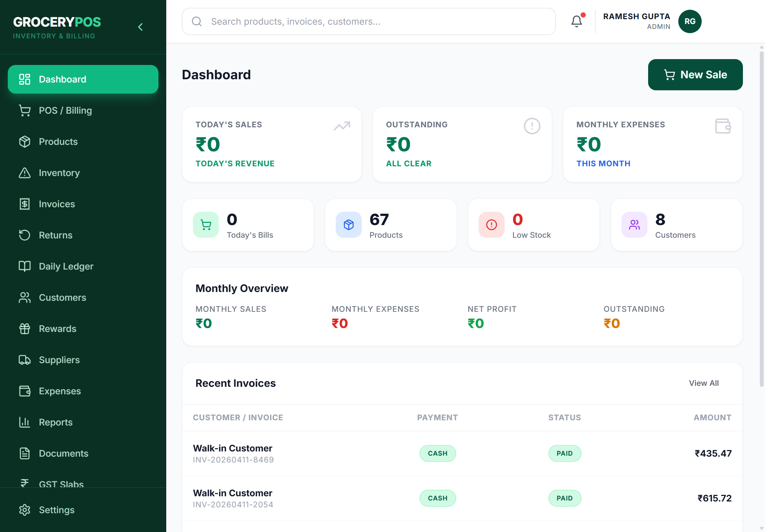Click the STATUS column header
The width and height of the screenshot is (765, 532).
[564, 418]
